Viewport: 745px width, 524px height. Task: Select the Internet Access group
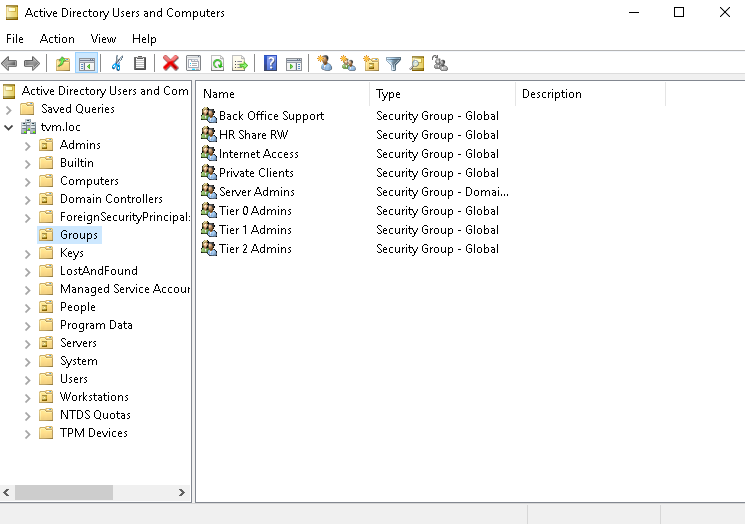click(258, 153)
